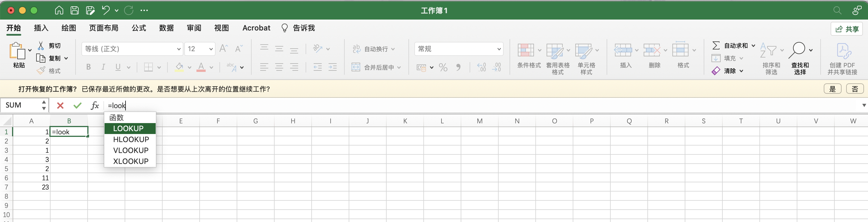This screenshot has height=222, width=868.
Task: Click the Undo arrow icon
Action: 106,10
